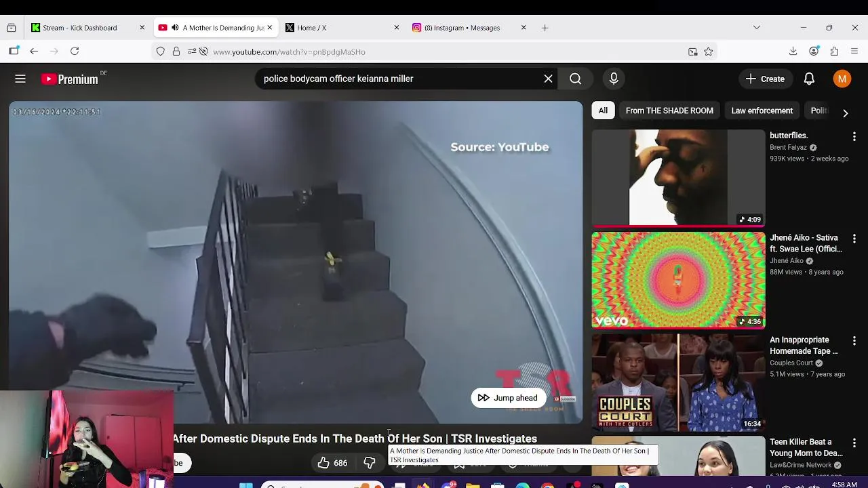Open options for butterflies. video
The width and height of the screenshot is (868, 488).
pyautogui.click(x=854, y=137)
